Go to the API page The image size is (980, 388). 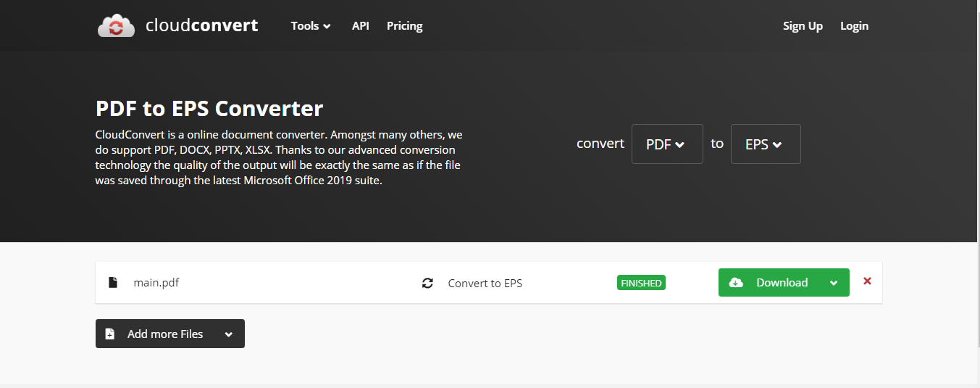(361, 26)
